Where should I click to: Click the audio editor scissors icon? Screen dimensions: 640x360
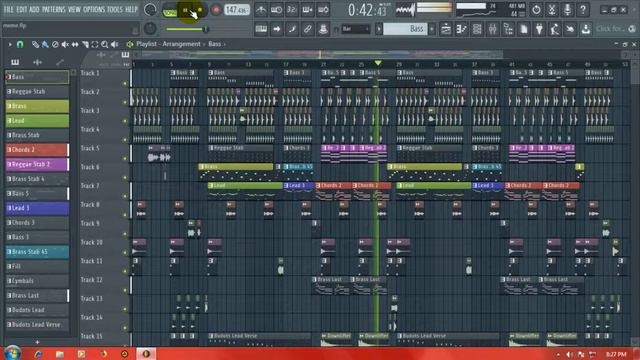[552, 9]
